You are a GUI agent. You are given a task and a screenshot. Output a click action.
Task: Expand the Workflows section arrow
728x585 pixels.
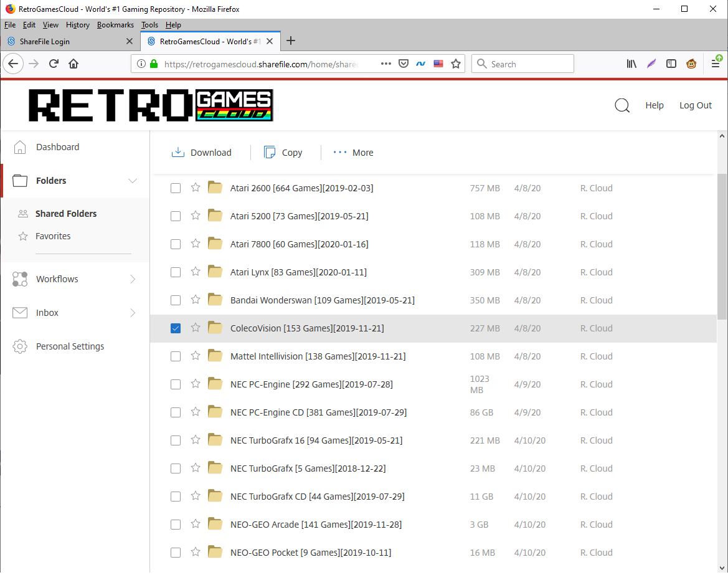[x=133, y=279]
